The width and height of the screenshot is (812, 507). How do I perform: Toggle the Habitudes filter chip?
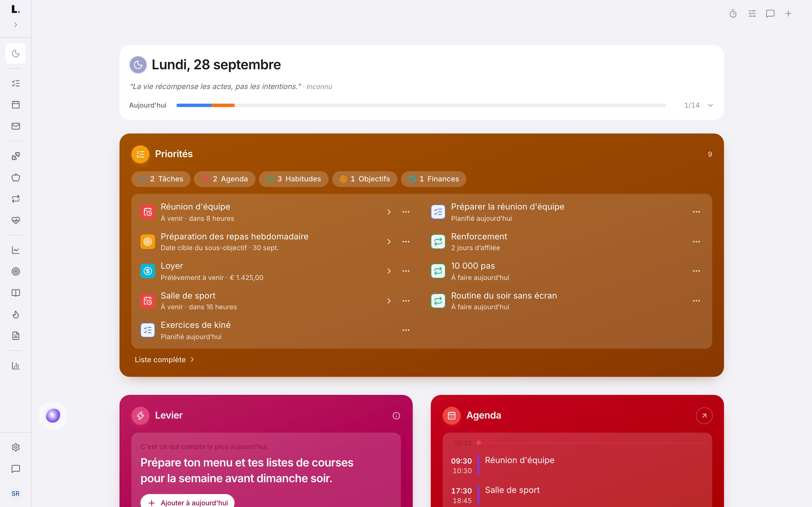pyautogui.click(x=294, y=179)
